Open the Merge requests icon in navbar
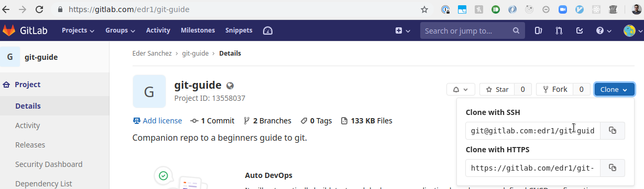 click(559, 30)
